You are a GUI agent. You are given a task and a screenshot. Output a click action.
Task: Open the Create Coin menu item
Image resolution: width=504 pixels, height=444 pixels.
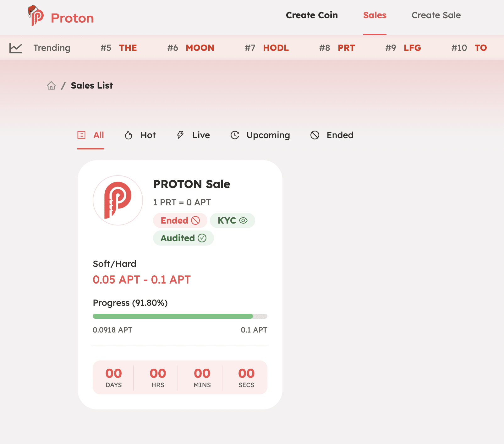coord(312,15)
